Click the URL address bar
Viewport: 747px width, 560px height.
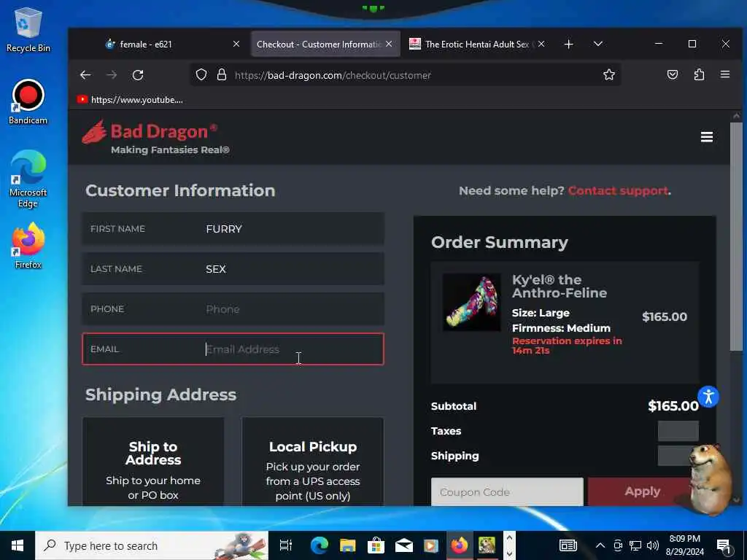coord(405,75)
